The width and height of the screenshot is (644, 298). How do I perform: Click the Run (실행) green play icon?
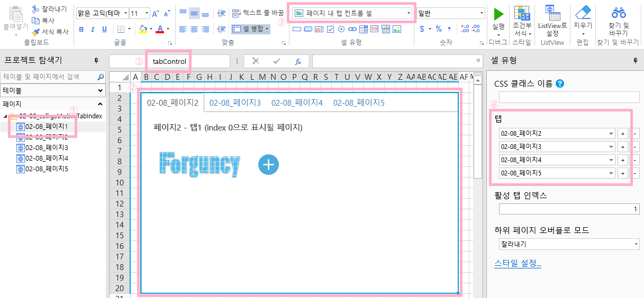pos(498,14)
